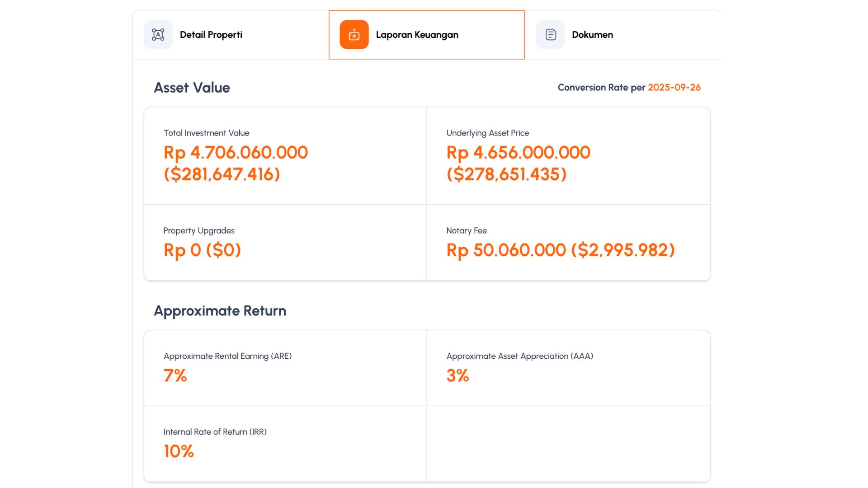
Task: Click the orange Laporan Keuangan icon
Action: click(354, 35)
